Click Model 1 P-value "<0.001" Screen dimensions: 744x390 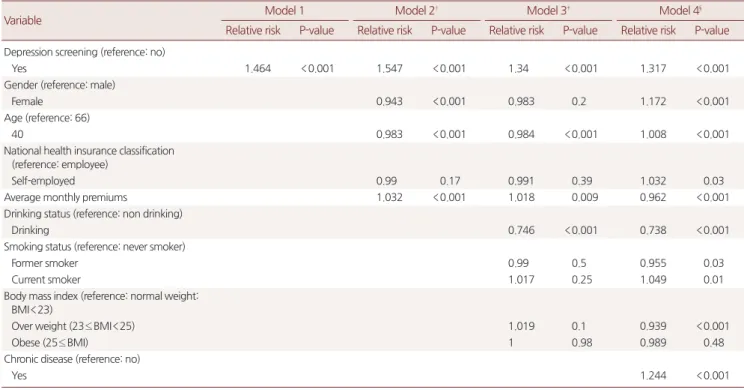coord(317,68)
